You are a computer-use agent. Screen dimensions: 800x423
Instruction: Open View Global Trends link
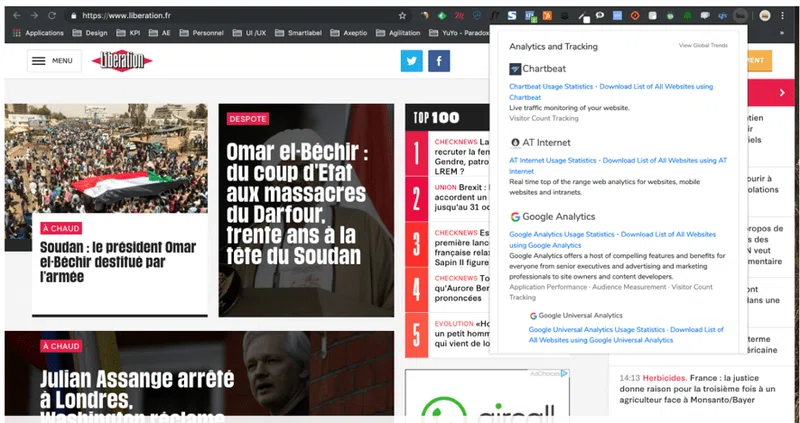(703, 45)
